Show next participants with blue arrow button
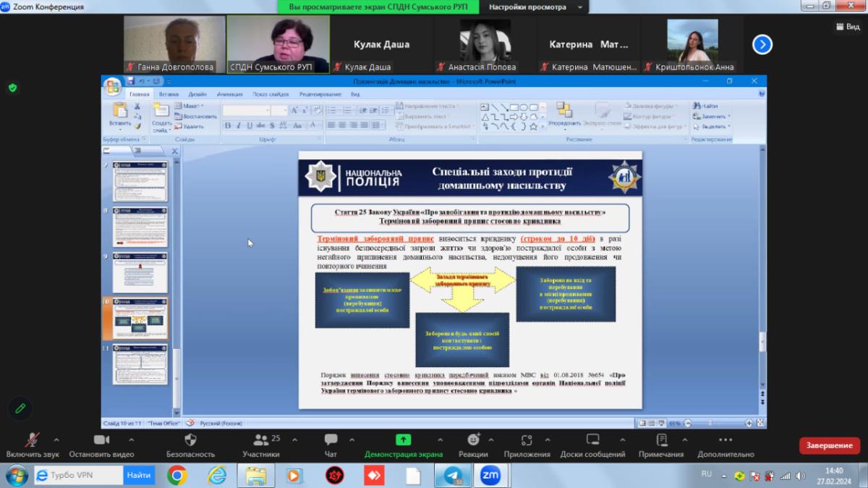The width and height of the screenshot is (868, 488). pos(762,45)
